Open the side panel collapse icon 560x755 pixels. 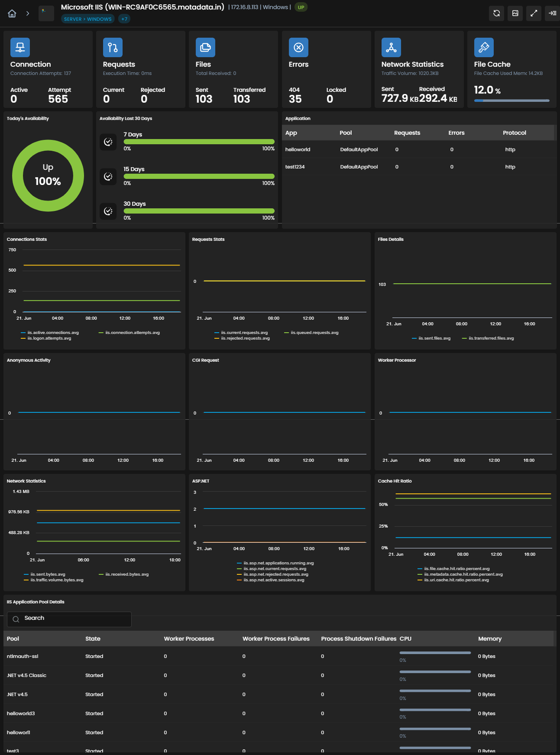[552, 13]
